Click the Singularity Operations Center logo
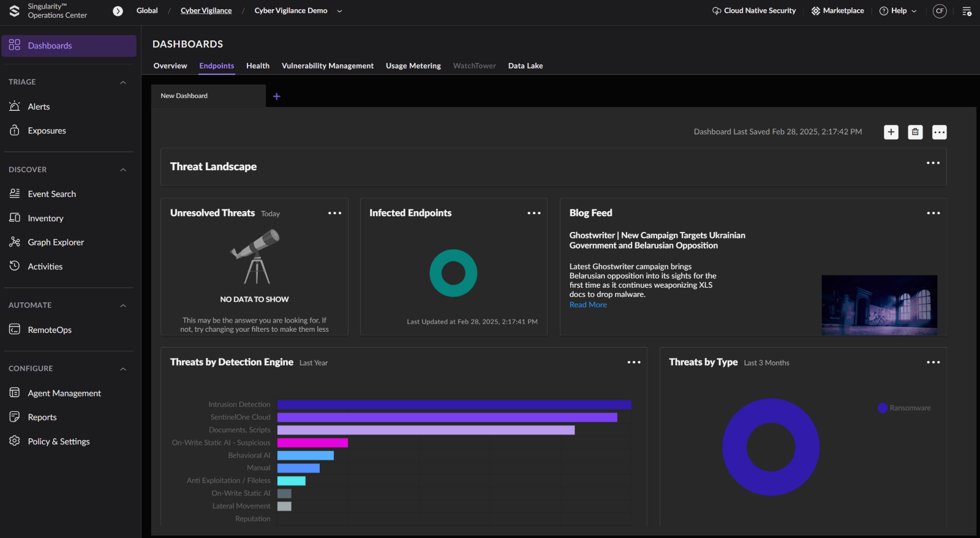 click(15, 11)
